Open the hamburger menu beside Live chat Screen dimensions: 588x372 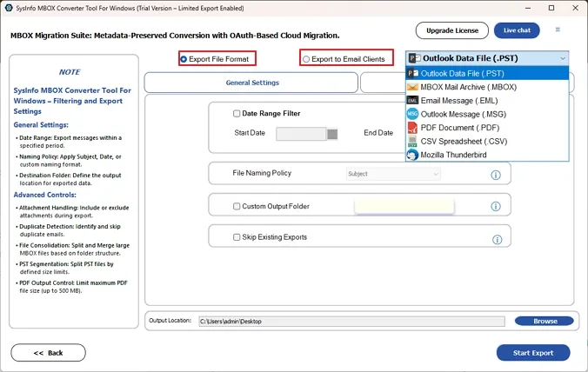point(558,30)
